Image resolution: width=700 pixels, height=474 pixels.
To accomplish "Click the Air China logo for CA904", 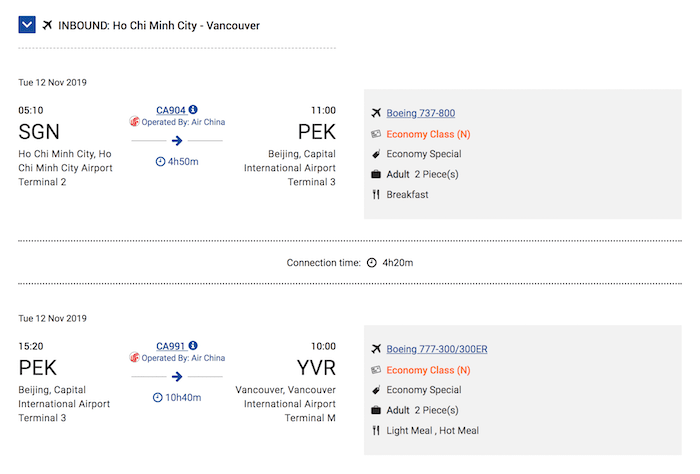I will click(x=134, y=121).
